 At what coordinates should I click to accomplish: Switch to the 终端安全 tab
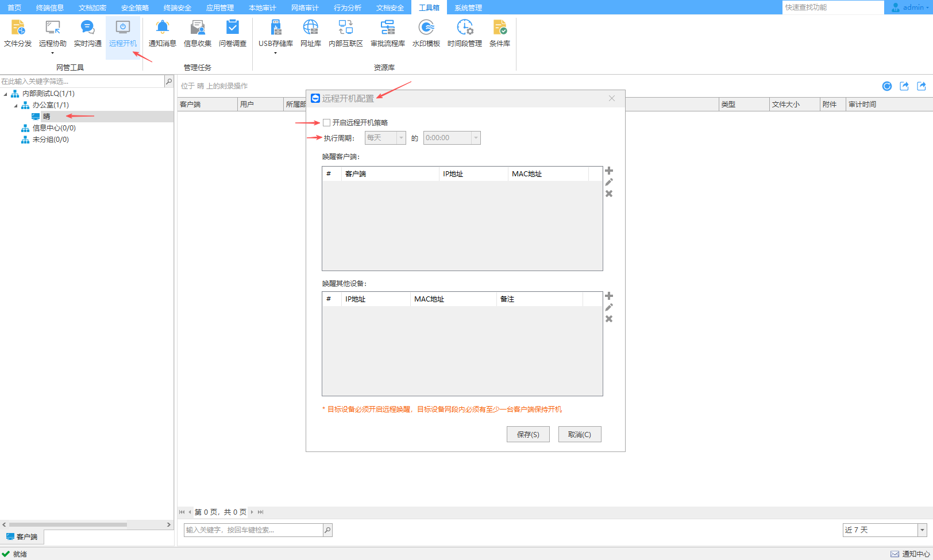click(x=178, y=7)
